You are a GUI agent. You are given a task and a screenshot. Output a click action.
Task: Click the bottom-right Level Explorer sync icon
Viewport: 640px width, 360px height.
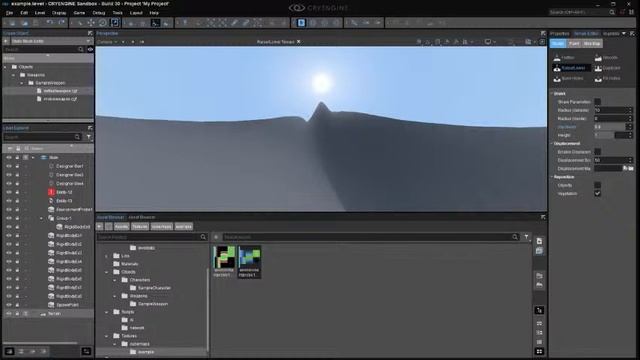click(x=86, y=351)
